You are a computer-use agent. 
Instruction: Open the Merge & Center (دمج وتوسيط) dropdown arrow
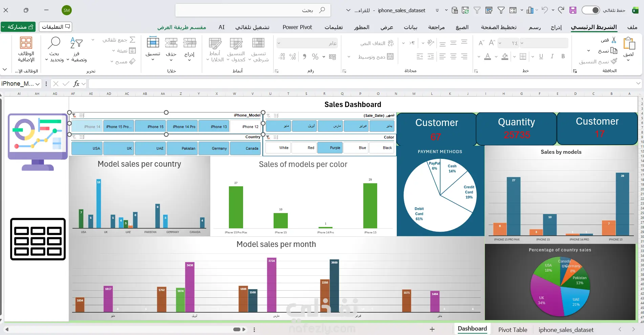[349, 57]
